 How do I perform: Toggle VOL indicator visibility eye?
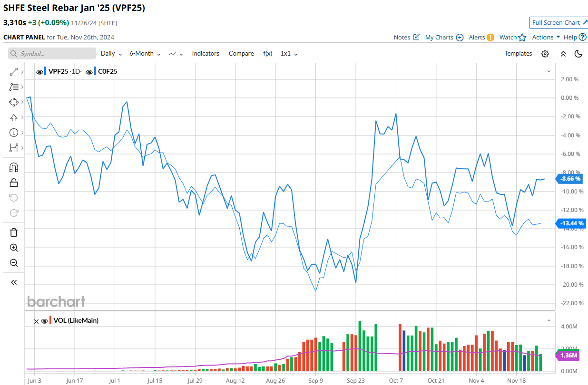(x=45, y=321)
